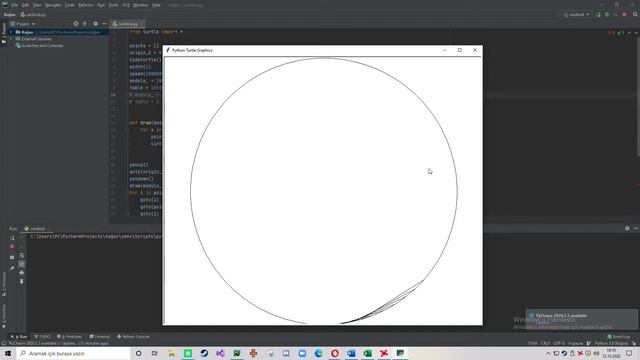Select Scratches and Consoles tree item
This screenshot has height=360, width=640.
pos(39,46)
